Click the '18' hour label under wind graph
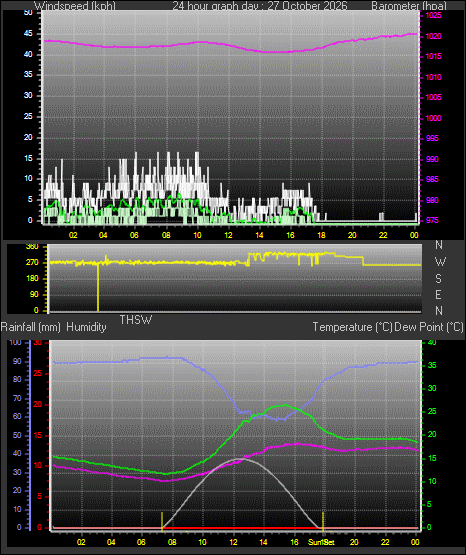 coord(321,235)
